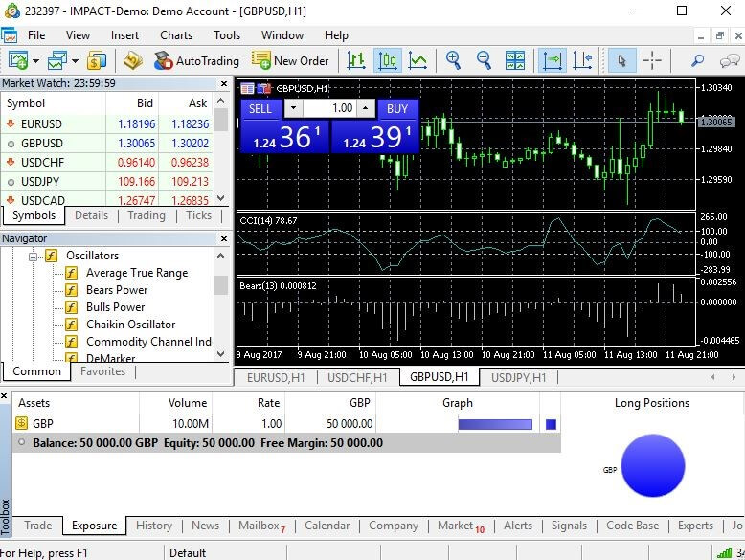Switch to the Details tab in Market Watch

point(91,215)
